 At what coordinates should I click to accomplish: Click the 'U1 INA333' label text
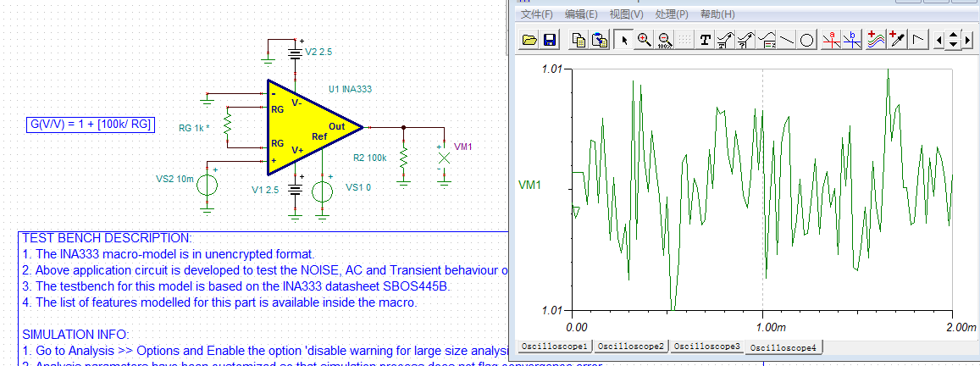tap(350, 90)
